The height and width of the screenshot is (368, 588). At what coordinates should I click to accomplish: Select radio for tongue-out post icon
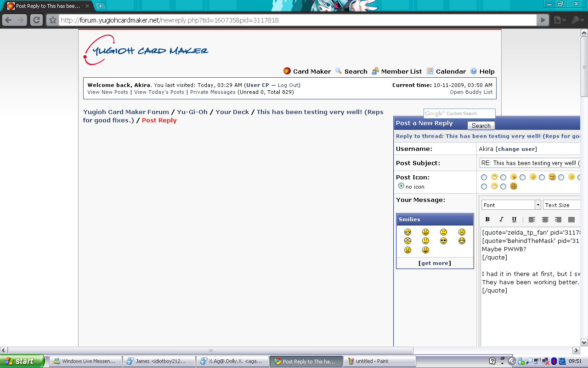(x=503, y=177)
